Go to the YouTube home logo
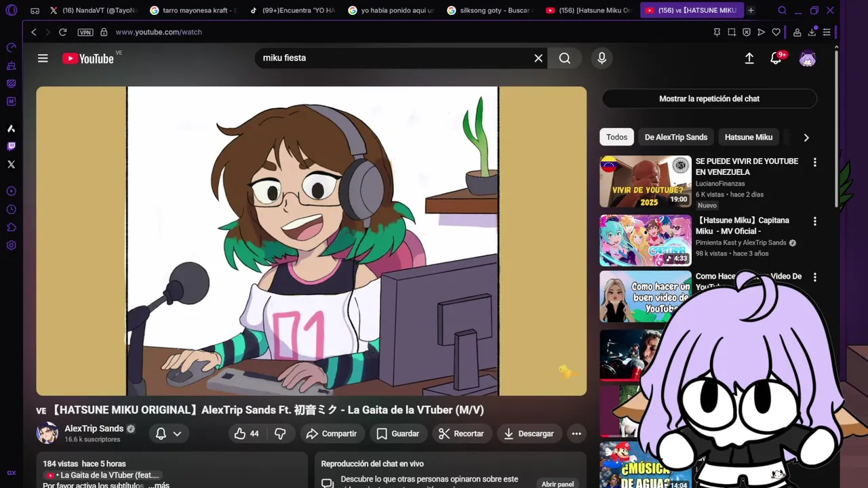868x488 pixels. pyautogui.click(x=88, y=58)
